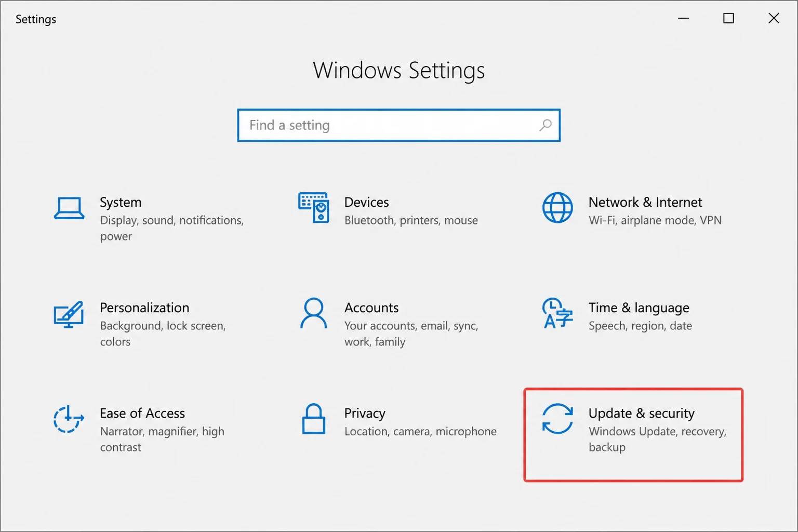The image size is (798, 532).
Task: Click 'Background, lock screen, colors' text
Action: [x=163, y=334]
